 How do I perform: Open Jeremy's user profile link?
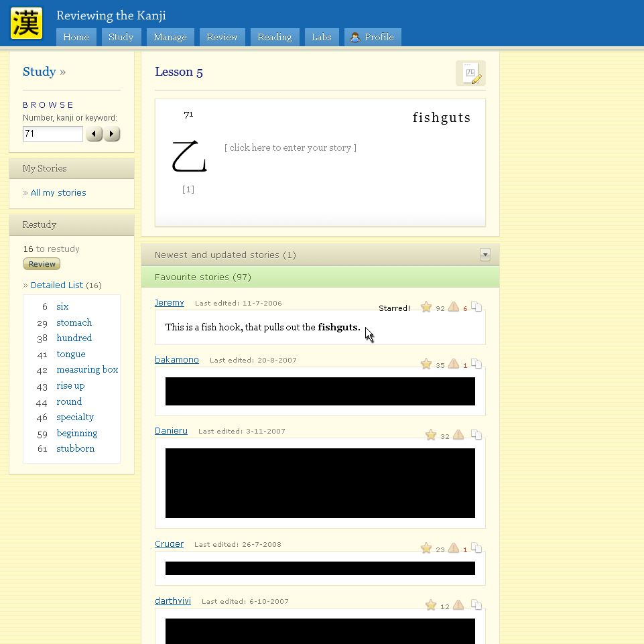pos(170,303)
